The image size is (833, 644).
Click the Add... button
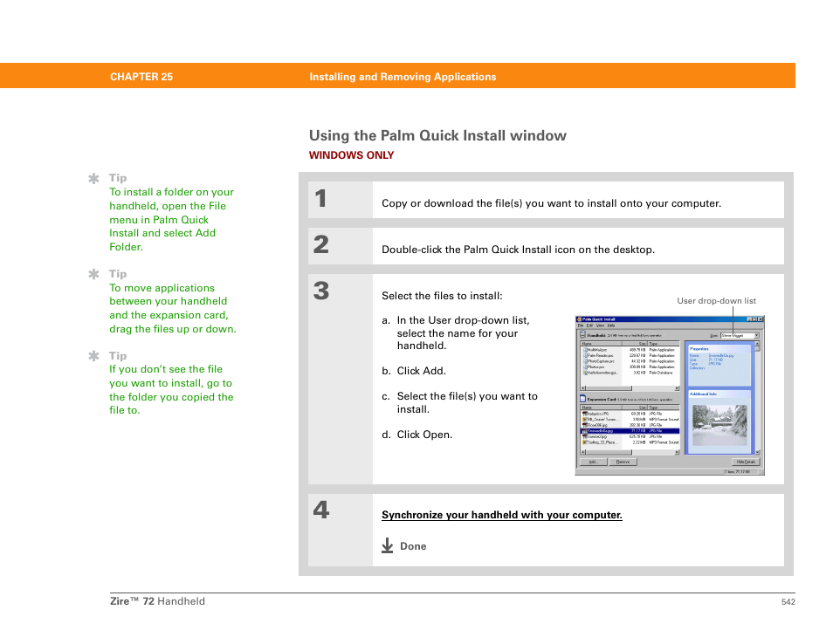coord(594,462)
